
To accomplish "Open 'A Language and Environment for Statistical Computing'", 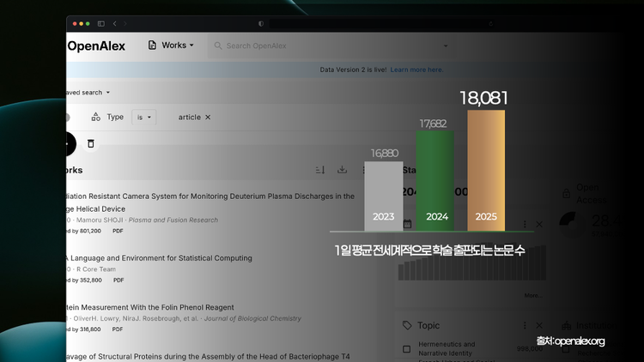I will click(x=160, y=258).
